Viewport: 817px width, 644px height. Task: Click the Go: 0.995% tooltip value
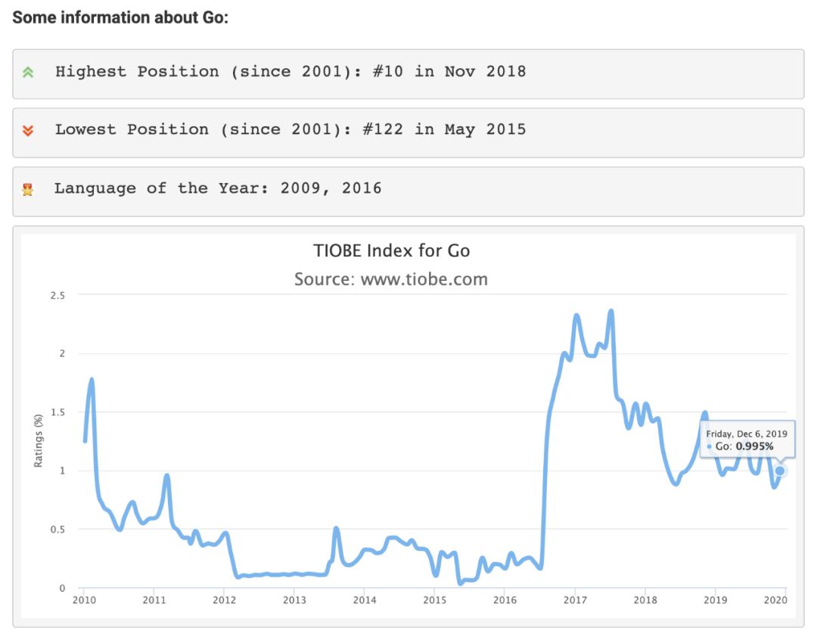point(744,447)
